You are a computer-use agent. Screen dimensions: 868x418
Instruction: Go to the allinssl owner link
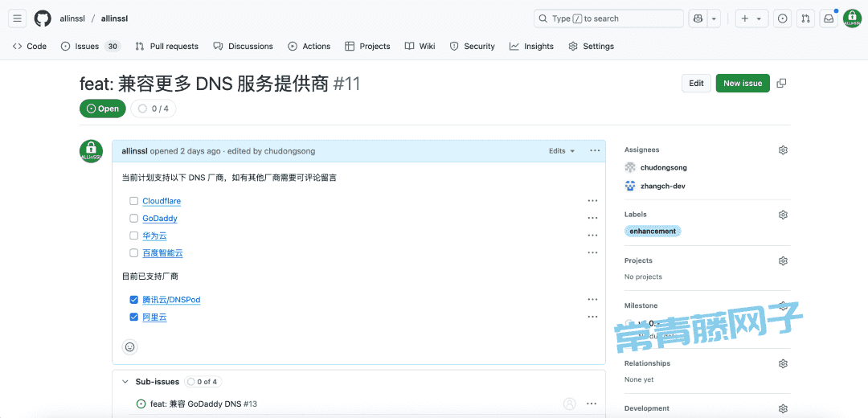(72, 18)
